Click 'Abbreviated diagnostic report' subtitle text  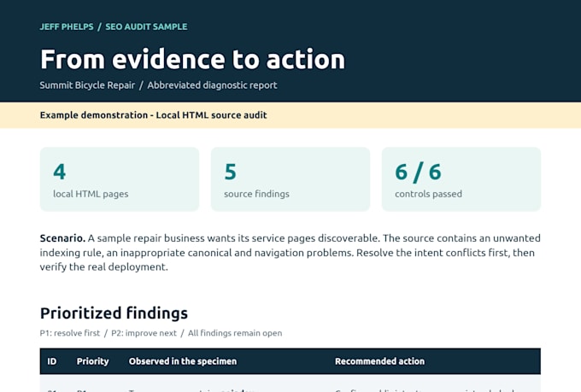(x=212, y=85)
